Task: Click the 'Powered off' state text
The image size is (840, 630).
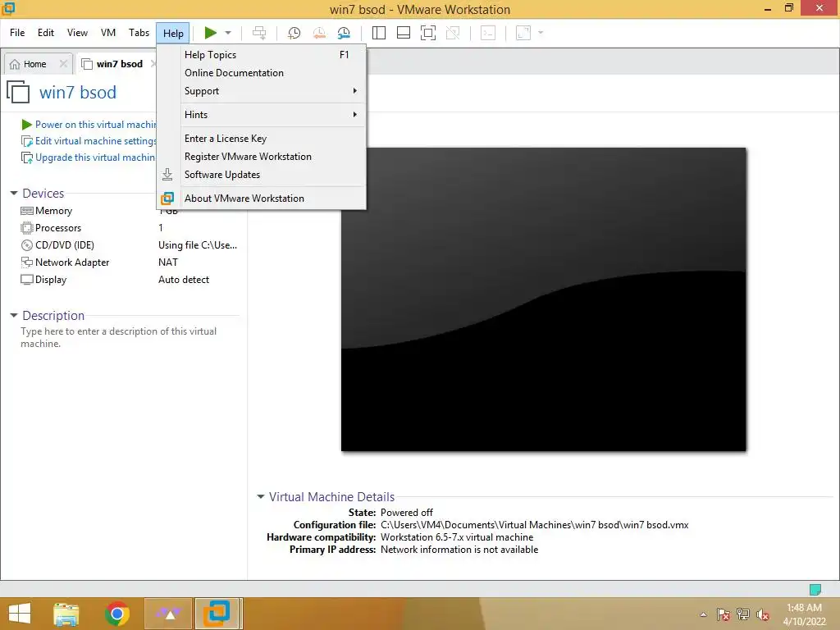Action: coord(407,513)
